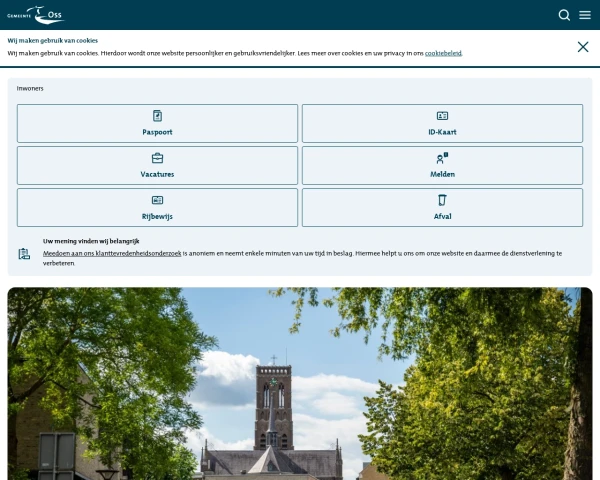Open the search magnifier icon
Screen dimensions: 600x480
click(564, 15)
